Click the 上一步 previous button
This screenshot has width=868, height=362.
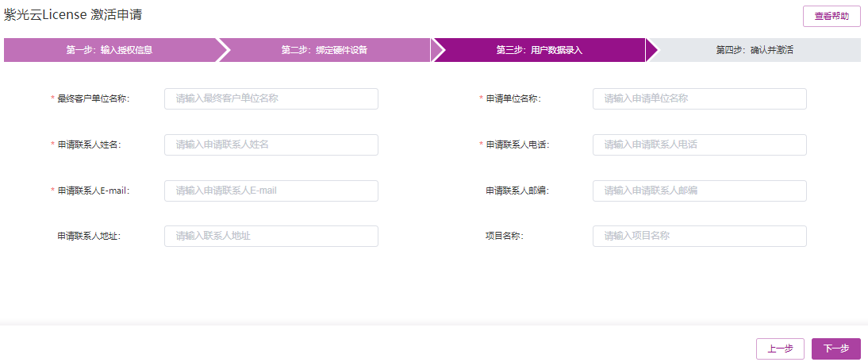click(x=780, y=349)
